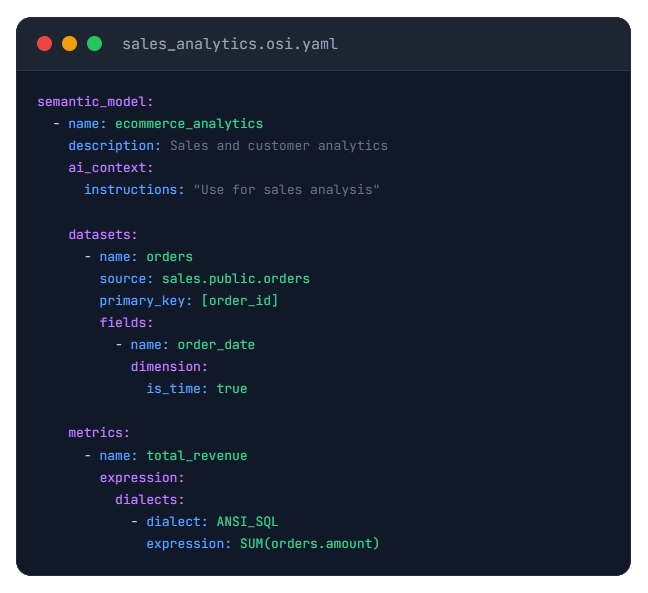This screenshot has width=648, height=593.
Task: Click the red close window dot
Action: tap(45, 44)
